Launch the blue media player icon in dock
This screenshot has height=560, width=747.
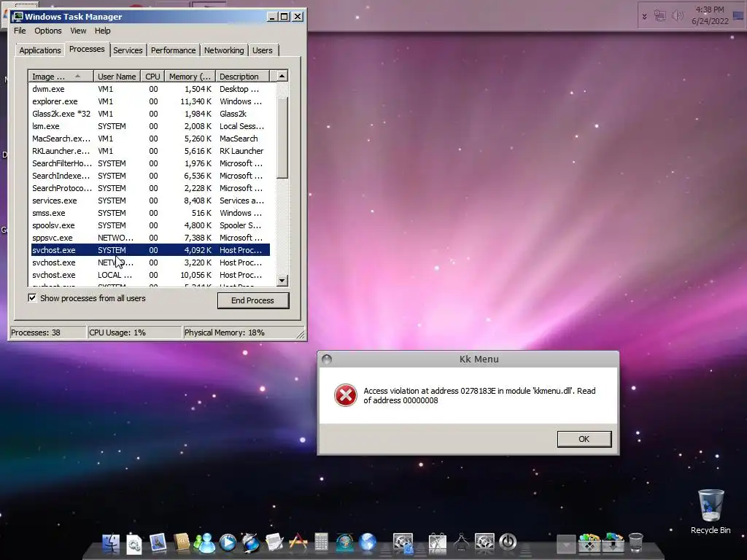(x=228, y=542)
